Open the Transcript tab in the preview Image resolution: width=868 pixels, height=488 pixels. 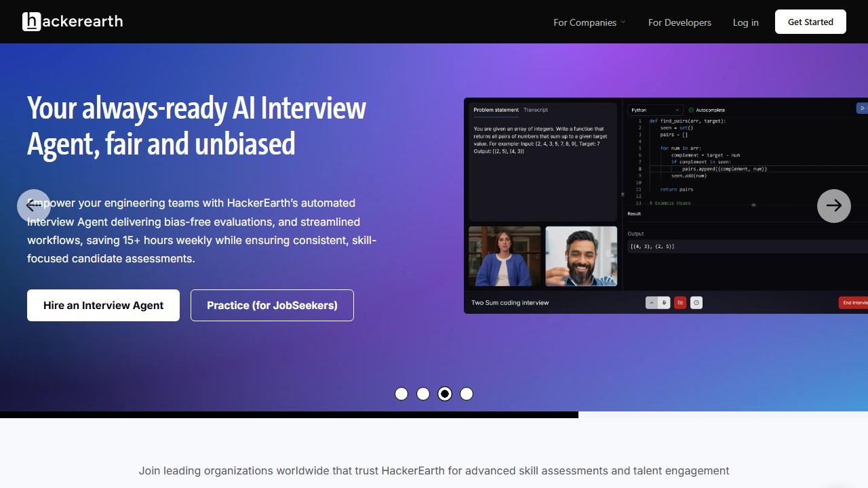coord(536,110)
